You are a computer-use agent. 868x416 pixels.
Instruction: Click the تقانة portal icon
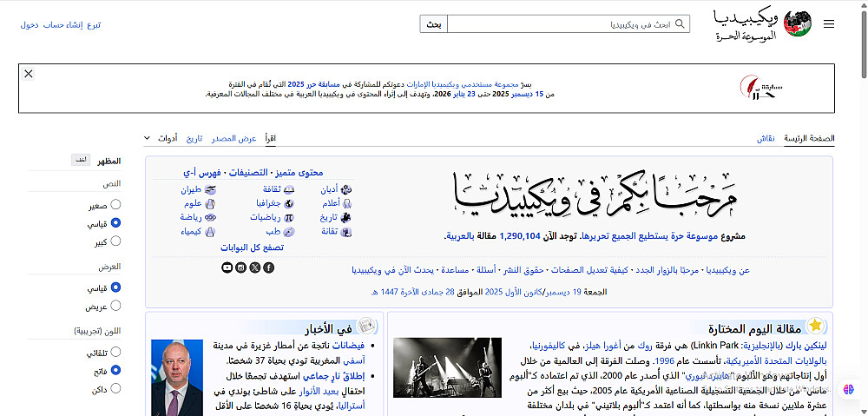click(347, 232)
